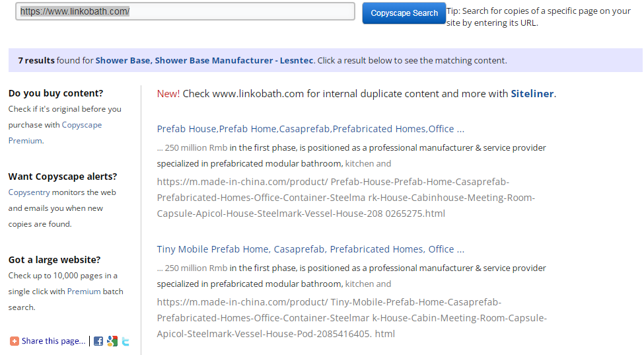The image size is (644, 355).
Task: Click the Tiny-Mobile-Prefab-Home made-in-china URL
Action: pos(351,318)
